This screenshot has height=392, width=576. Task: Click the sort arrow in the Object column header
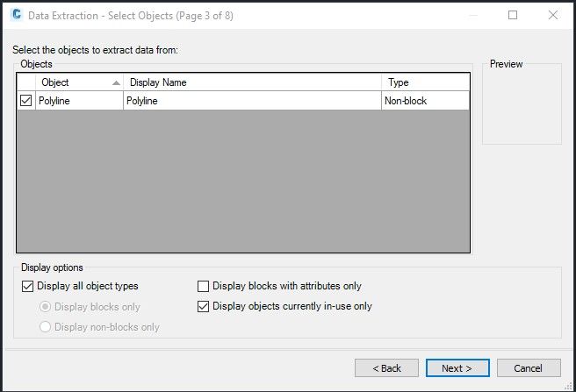tap(116, 82)
